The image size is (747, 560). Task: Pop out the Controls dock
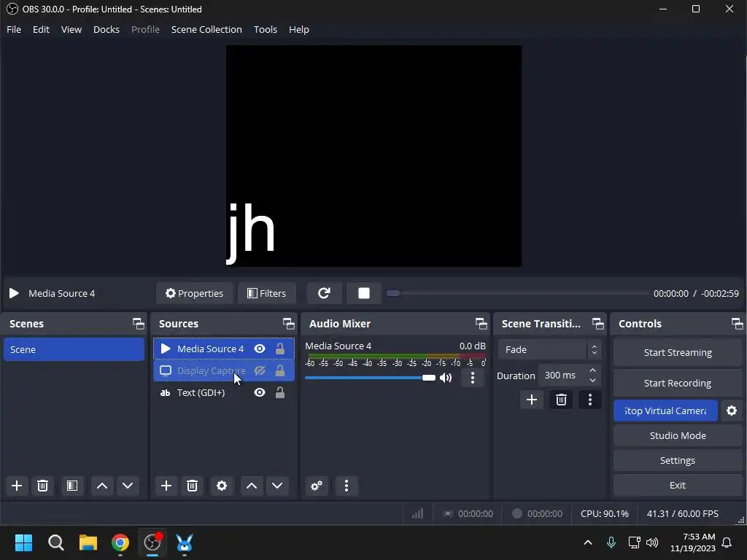(x=737, y=324)
